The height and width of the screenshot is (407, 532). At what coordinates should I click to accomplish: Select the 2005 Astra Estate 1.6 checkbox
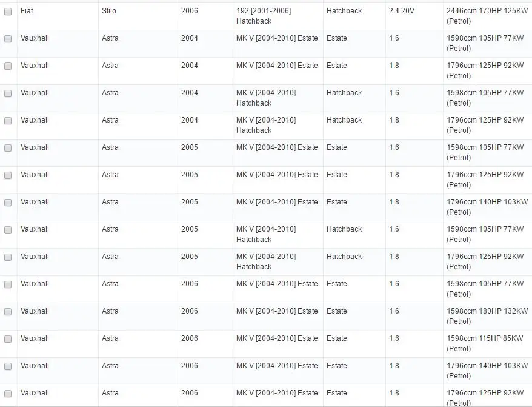8,148
